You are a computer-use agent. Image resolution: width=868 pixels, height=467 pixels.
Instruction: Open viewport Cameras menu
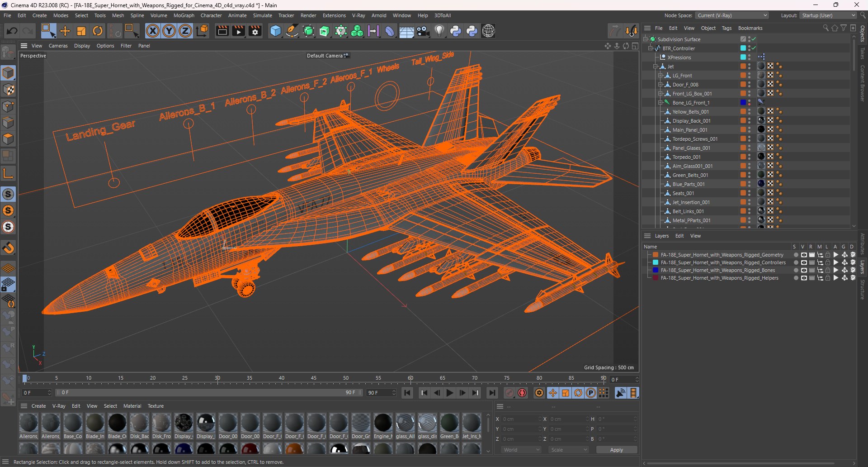coord(58,46)
